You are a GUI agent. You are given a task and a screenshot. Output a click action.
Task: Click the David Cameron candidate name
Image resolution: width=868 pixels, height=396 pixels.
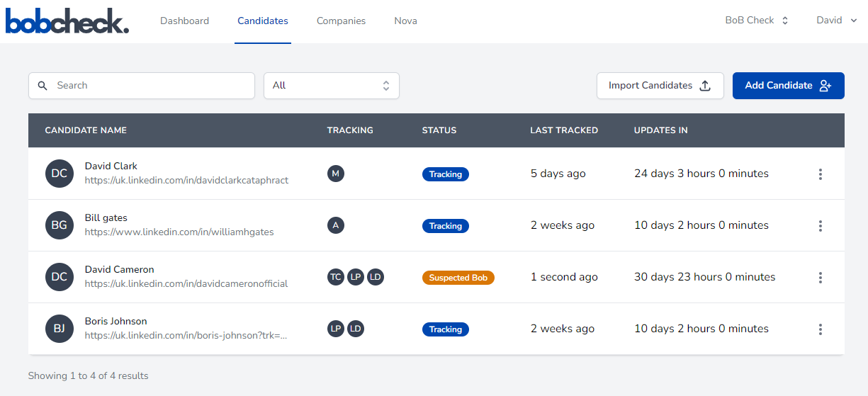(119, 270)
